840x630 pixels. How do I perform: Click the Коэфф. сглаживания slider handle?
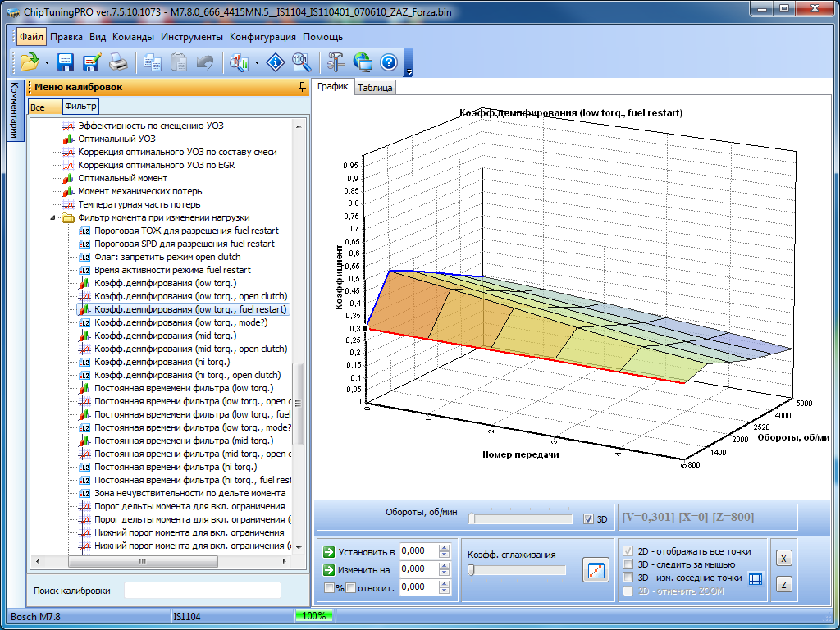(471, 570)
